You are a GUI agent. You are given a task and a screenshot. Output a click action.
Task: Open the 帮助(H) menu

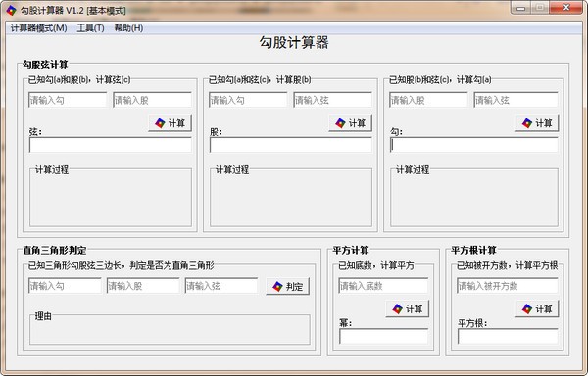click(128, 28)
